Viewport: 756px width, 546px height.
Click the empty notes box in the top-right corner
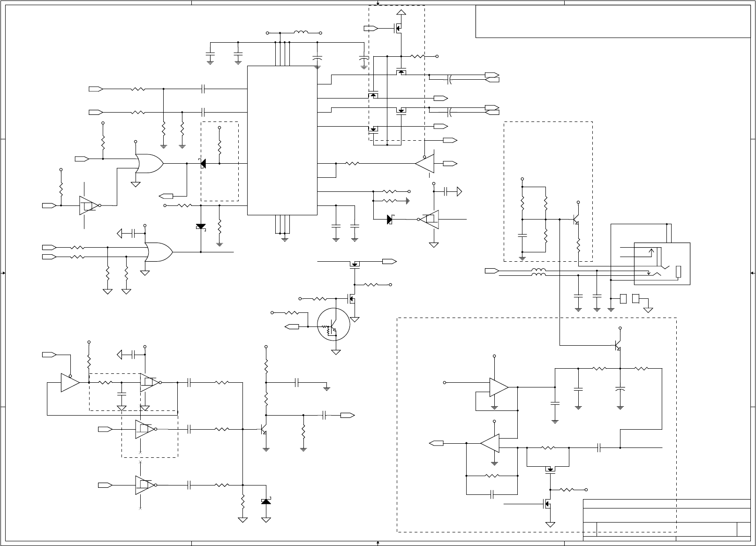[613, 22]
